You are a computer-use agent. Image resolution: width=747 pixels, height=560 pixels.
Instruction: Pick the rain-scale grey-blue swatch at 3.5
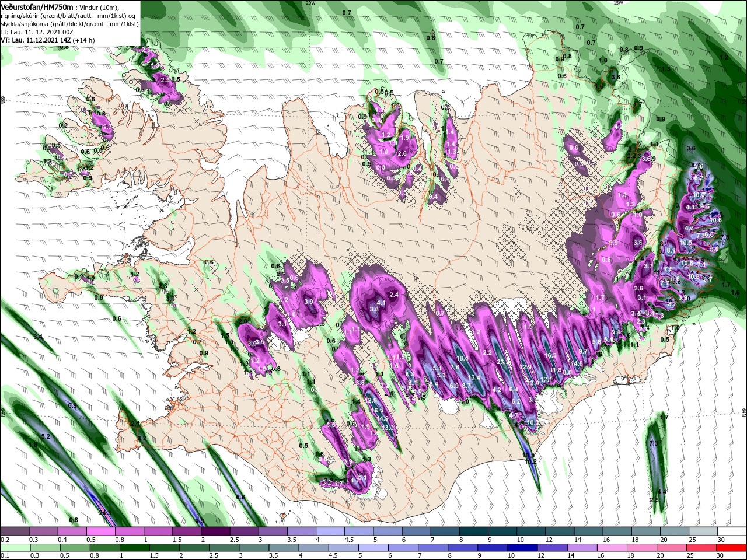pyautogui.click(x=284, y=548)
